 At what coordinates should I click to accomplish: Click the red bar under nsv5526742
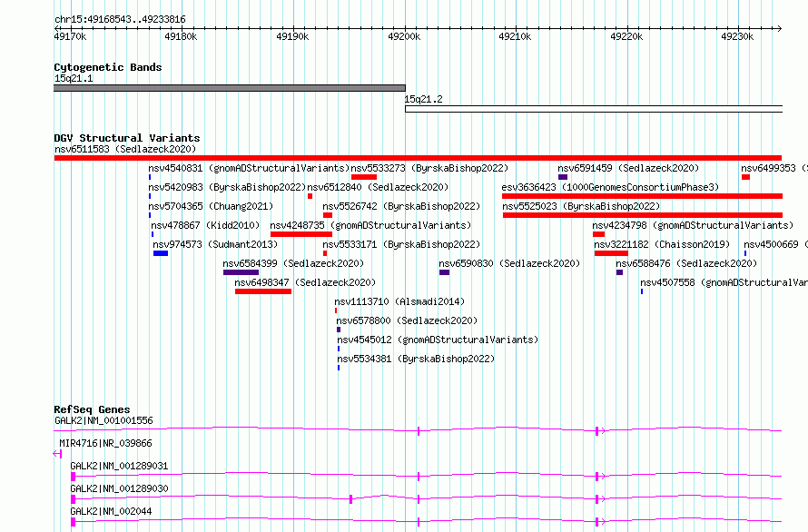pos(328,215)
